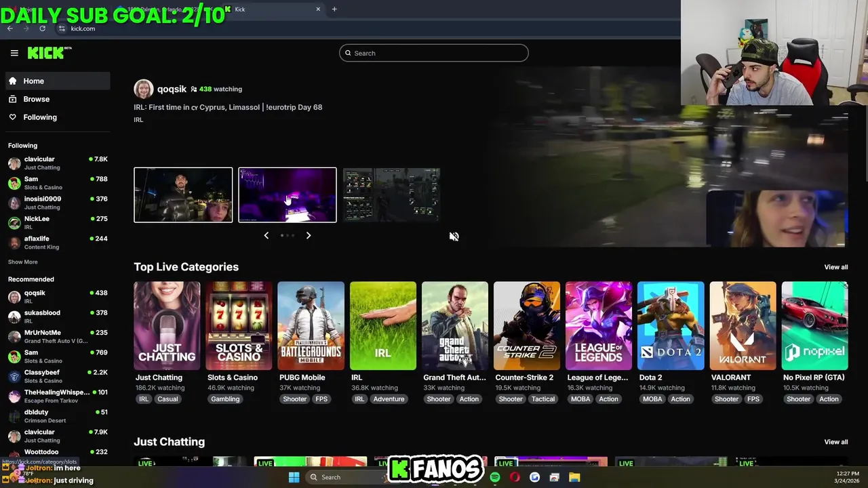The width and height of the screenshot is (868, 488).
Task: Open qoqsik in Recommended list
Action: [58, 297]
